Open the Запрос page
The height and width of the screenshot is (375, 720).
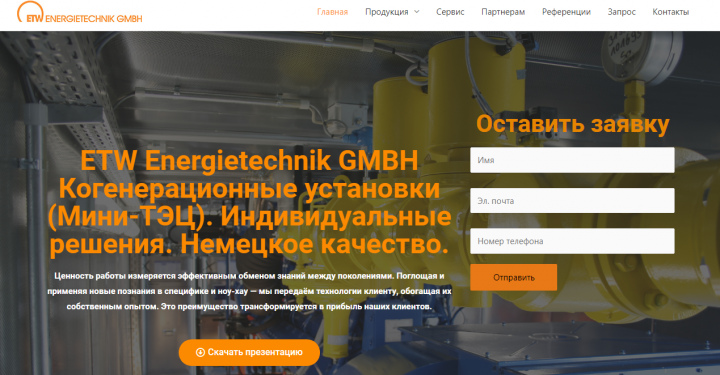(x=621, y=12)
